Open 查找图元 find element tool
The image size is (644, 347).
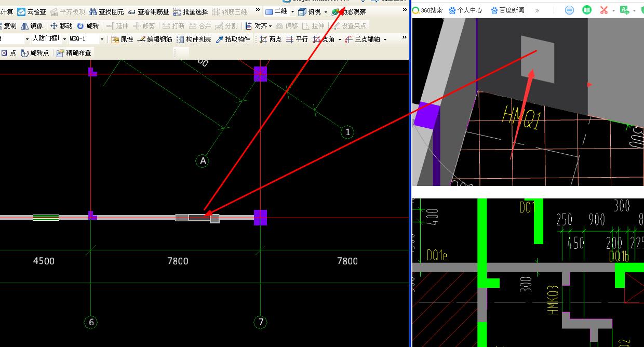[106, 11]
